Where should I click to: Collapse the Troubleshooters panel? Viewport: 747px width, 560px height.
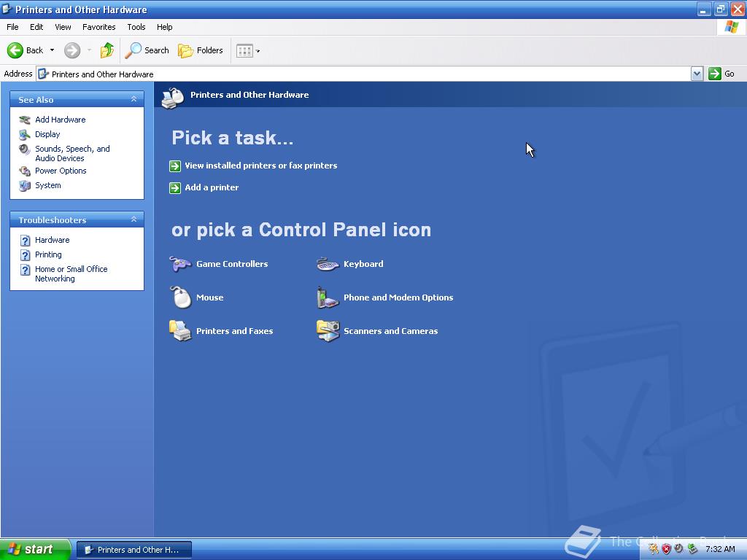click(134, 219)
